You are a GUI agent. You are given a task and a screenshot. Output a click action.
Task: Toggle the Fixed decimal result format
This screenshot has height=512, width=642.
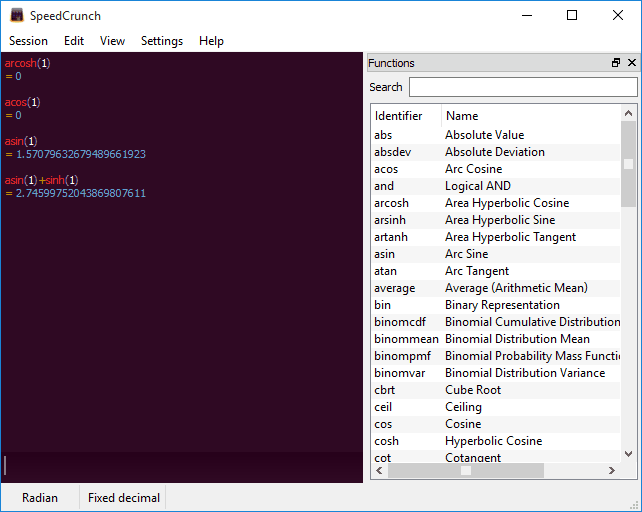124,498
